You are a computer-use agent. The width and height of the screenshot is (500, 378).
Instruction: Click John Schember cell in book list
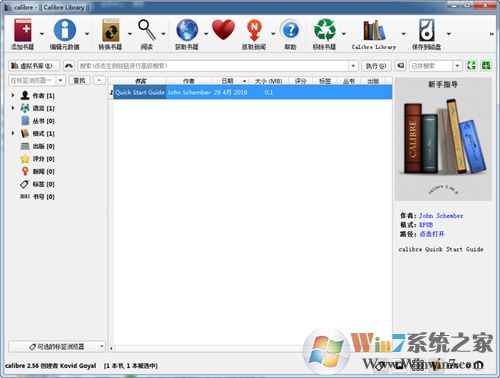point(189,92)
